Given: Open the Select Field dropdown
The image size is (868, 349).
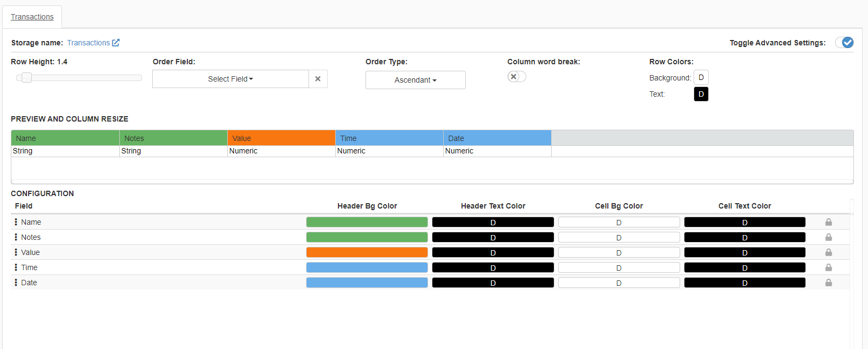Looking at the screenshot, I should pos(230,79).
